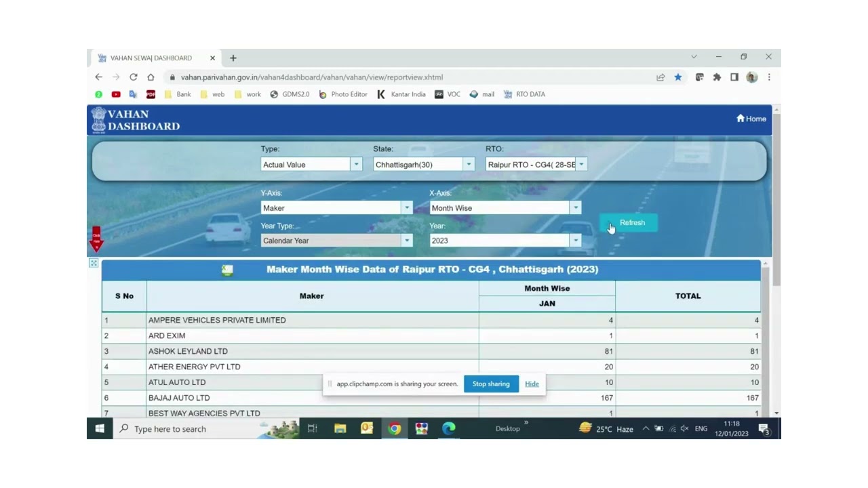Open the green WhatsApp bookmark icon

coord(98,94)
